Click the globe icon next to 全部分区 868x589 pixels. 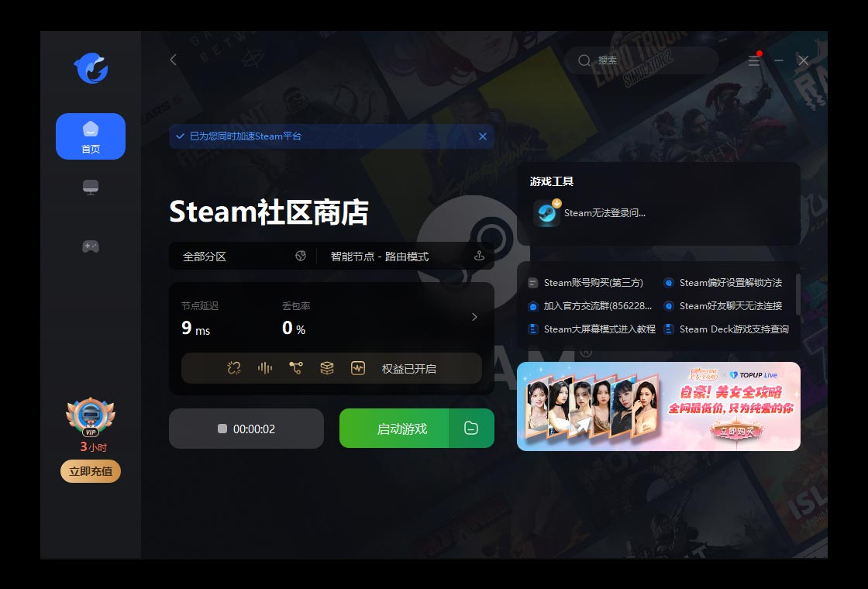click(300, 256)
